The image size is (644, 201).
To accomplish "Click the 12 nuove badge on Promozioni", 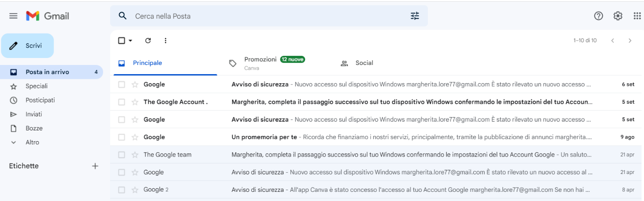I will click(x=293, y=59).
